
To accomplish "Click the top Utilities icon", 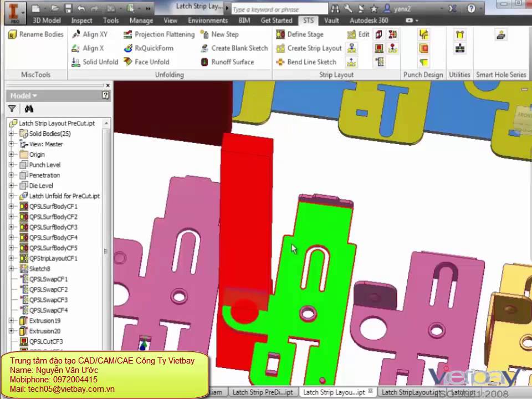I will click(460, 34).
